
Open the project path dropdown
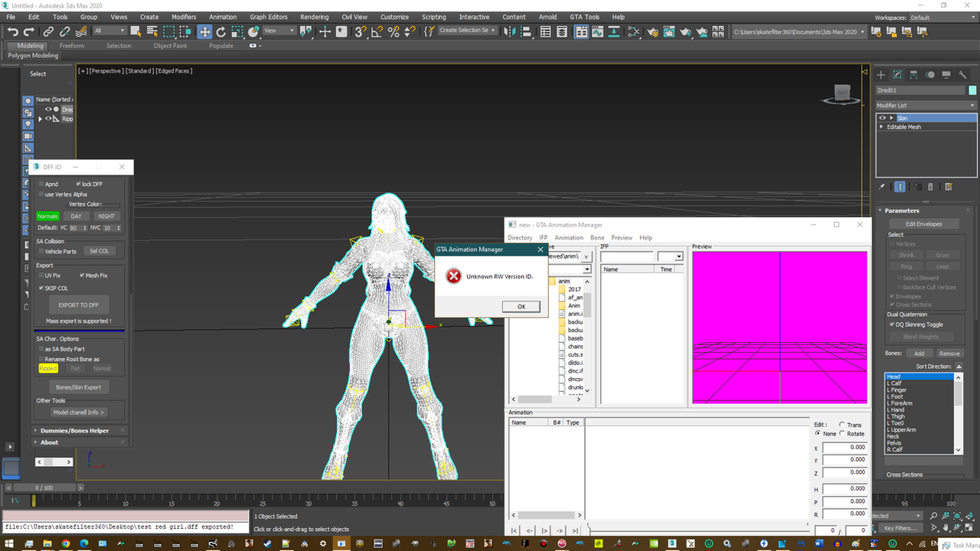point(799,31)
